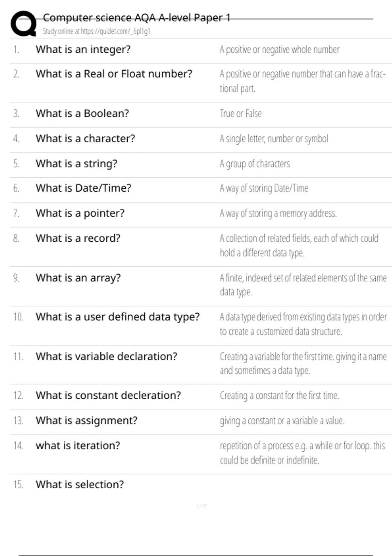Viewport: 392px width, 556px height.
Task: Click the Computer science AQA Paper title
Action: [x=137, y=18]
